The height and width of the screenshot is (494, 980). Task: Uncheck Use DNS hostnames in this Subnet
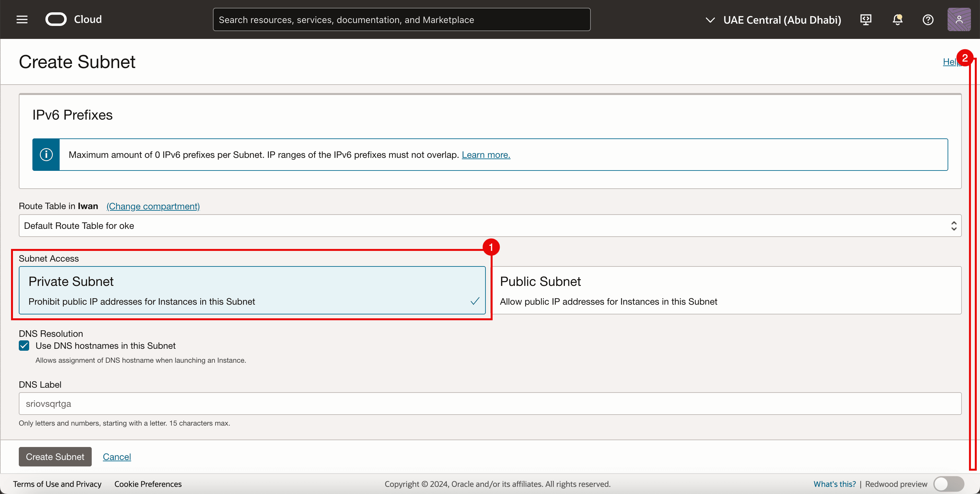(24, 346)
